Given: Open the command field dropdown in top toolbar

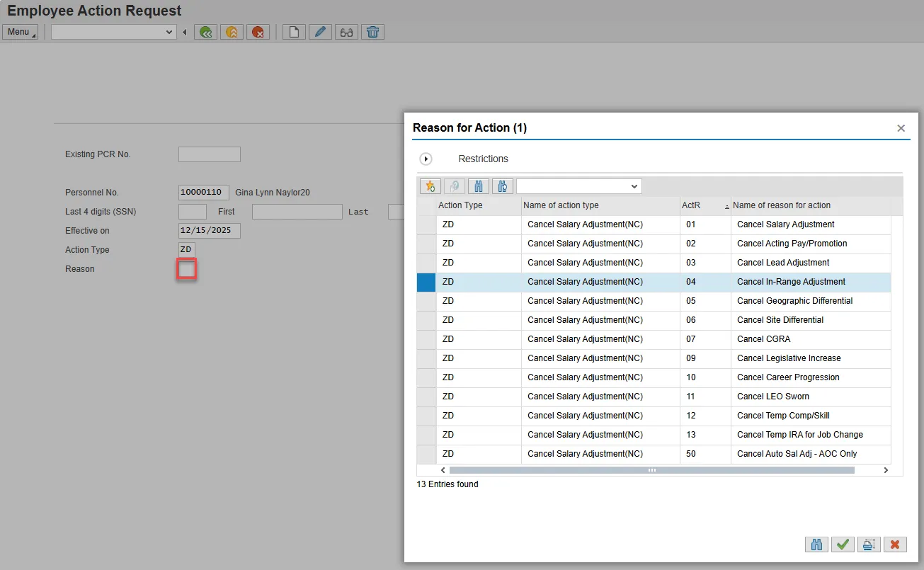Looking at the screenshot, I should point(169,32).
